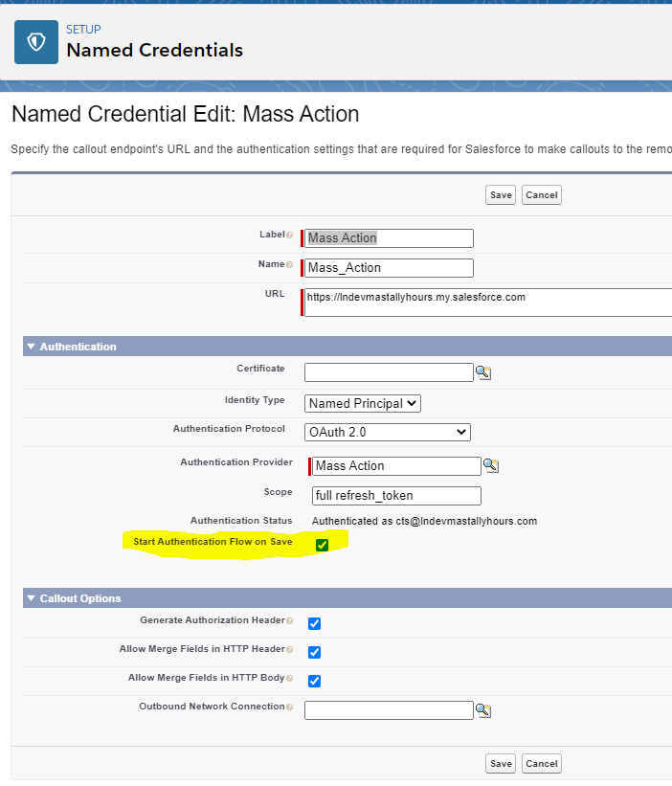The image size is (672, 786).
Task: Open the Outbound Network Connection lookup magnifier
Action: (483, 709)
